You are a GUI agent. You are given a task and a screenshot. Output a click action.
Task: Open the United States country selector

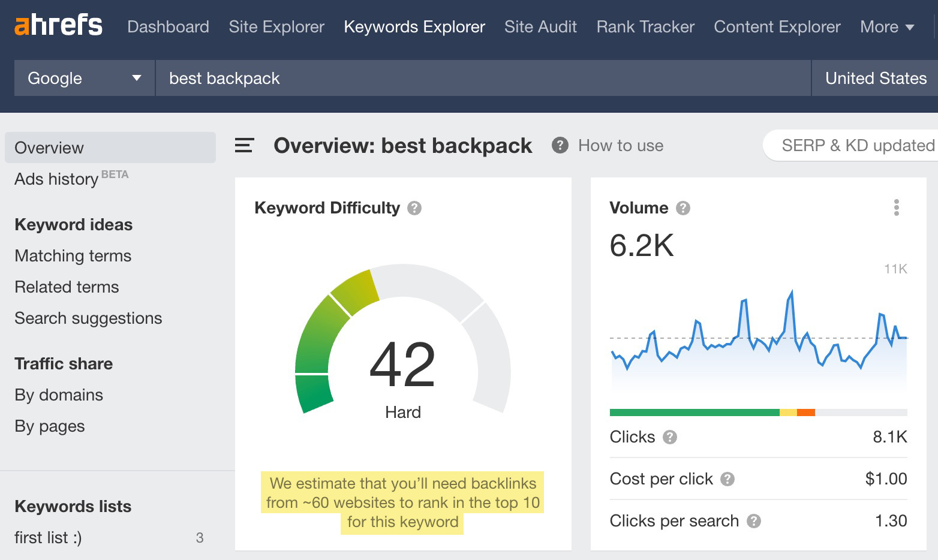(875, 79)
